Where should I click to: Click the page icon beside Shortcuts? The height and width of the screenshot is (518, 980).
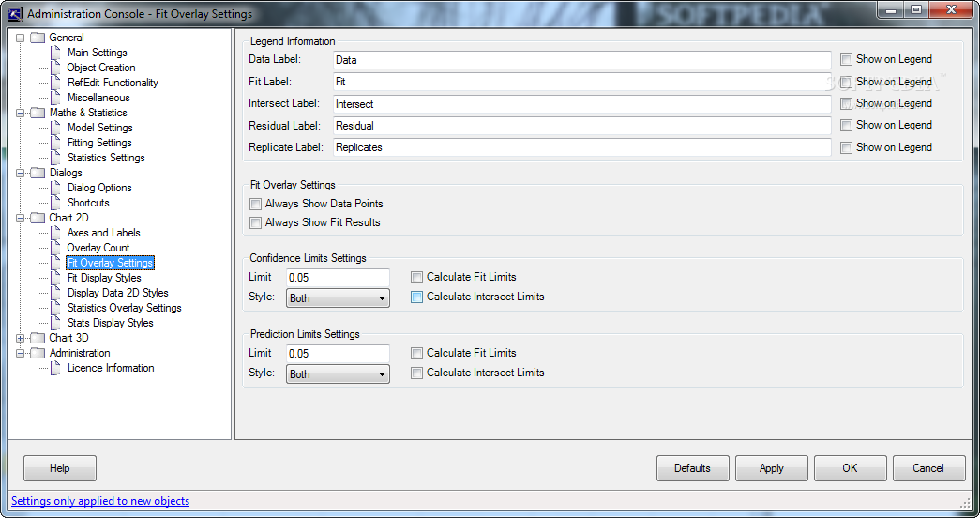tap(55, 203)
